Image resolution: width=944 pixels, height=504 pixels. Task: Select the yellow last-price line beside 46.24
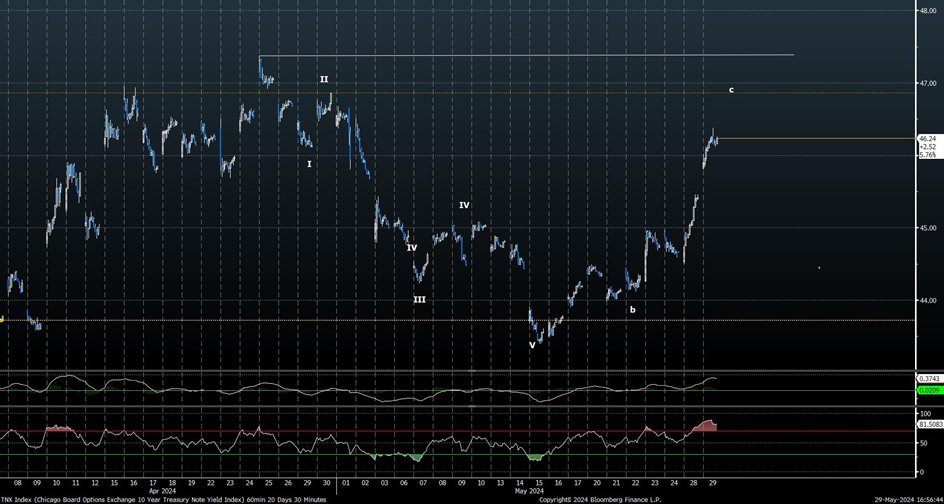point(817,138)
